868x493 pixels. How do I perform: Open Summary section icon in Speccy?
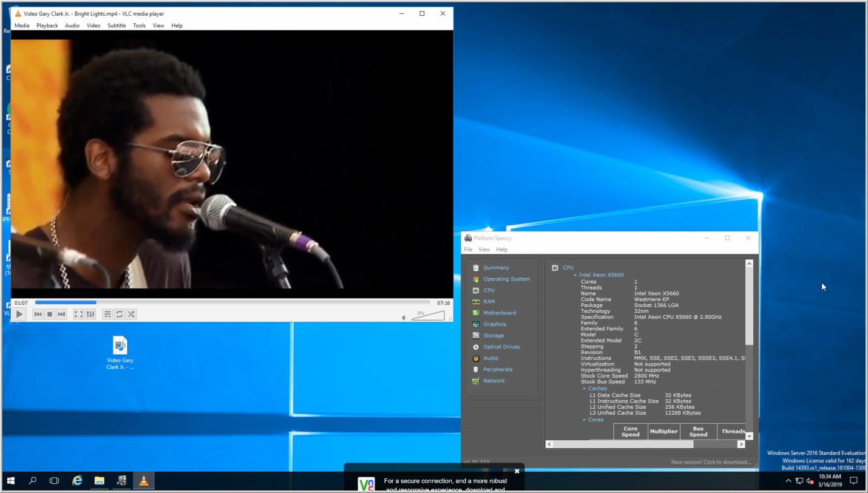[x=476, y=268]
